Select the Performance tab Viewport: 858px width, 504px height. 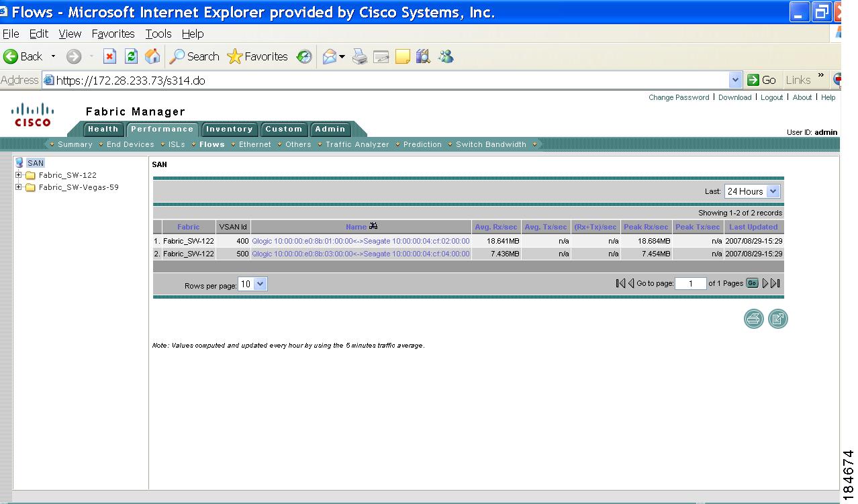[162, 129]
